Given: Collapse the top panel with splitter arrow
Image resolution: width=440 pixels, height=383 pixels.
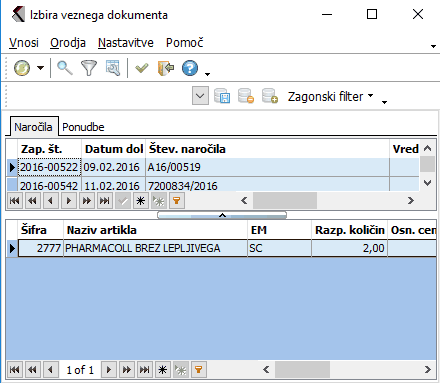Looking at the screenshot, I should (x=222, y=215).
